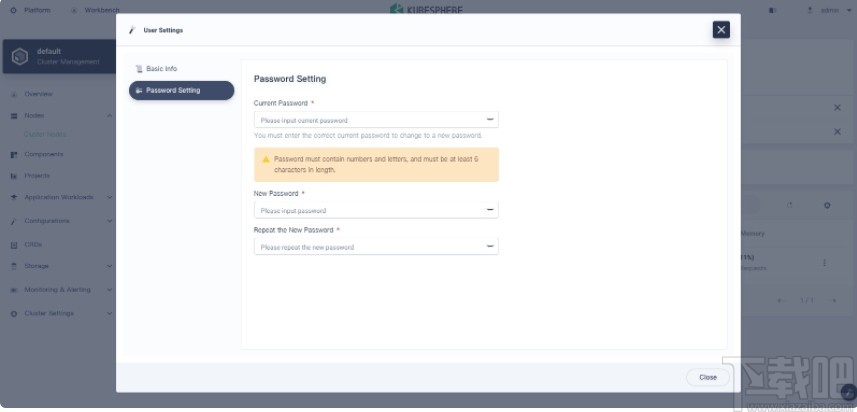Focus the Repeat the New Password field
The image size is (857, 412).
coord(368,246)
